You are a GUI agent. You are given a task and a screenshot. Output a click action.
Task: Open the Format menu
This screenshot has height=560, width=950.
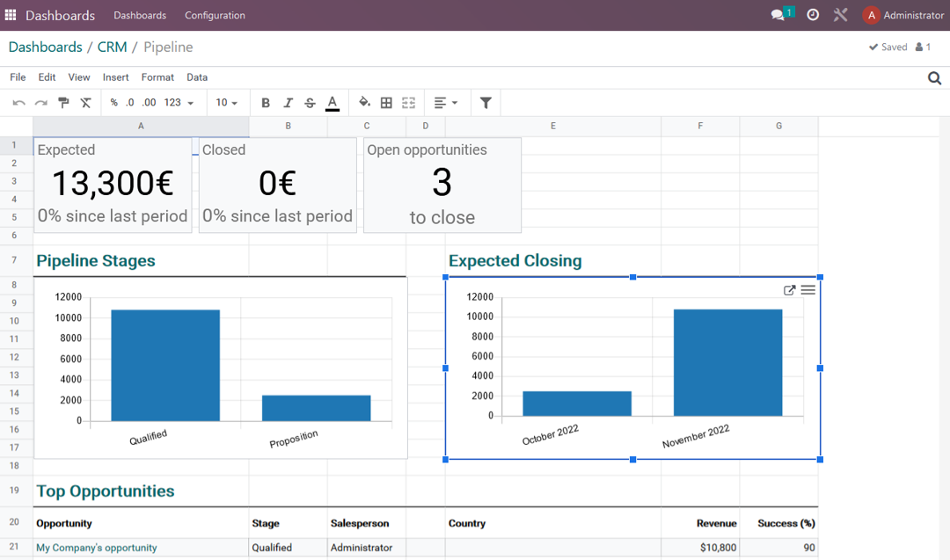[x=157, y=77]
